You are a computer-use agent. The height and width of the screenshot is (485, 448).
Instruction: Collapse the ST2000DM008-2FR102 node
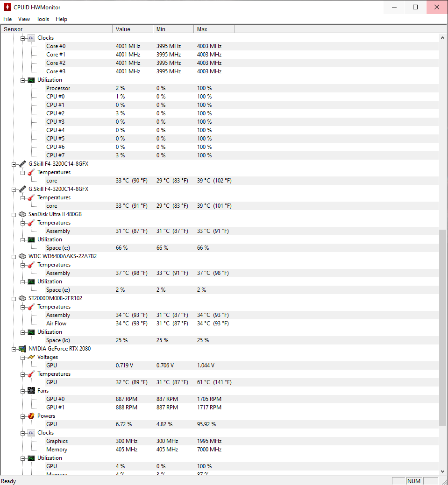pyautogui.click(x=14, y=299)
